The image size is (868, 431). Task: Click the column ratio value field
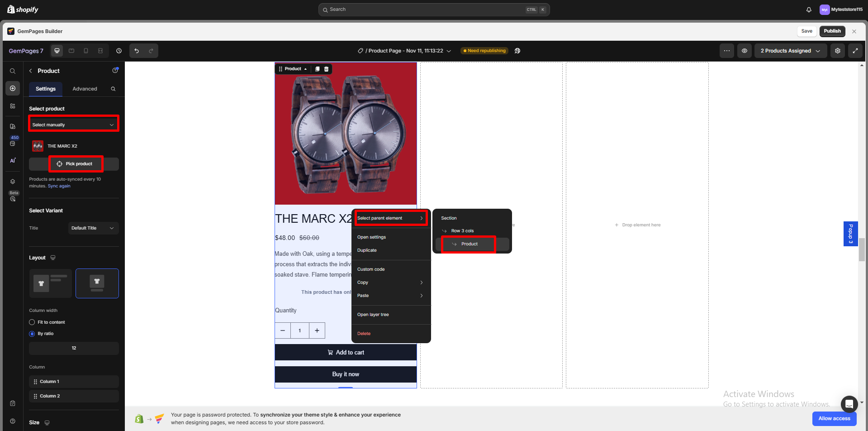(74, 348)
